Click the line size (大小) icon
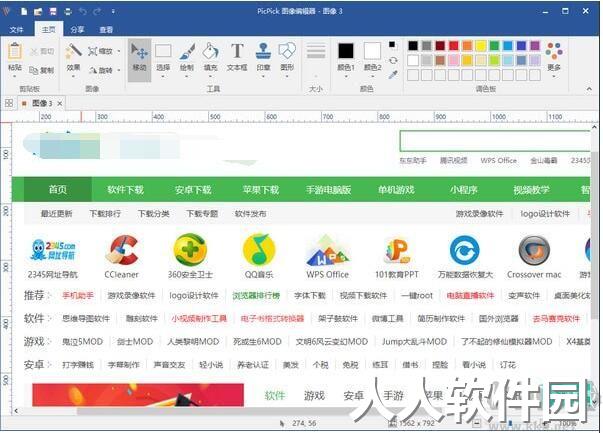This screenshot has width=603, height=433. coord(316,51)
